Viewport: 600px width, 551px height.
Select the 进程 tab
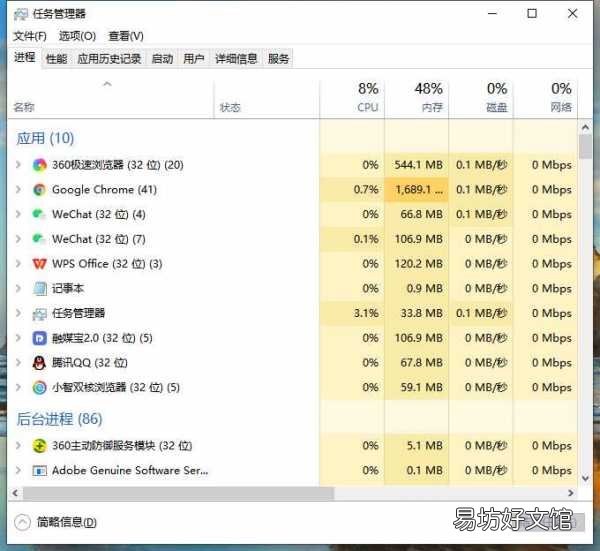[25, 57]
